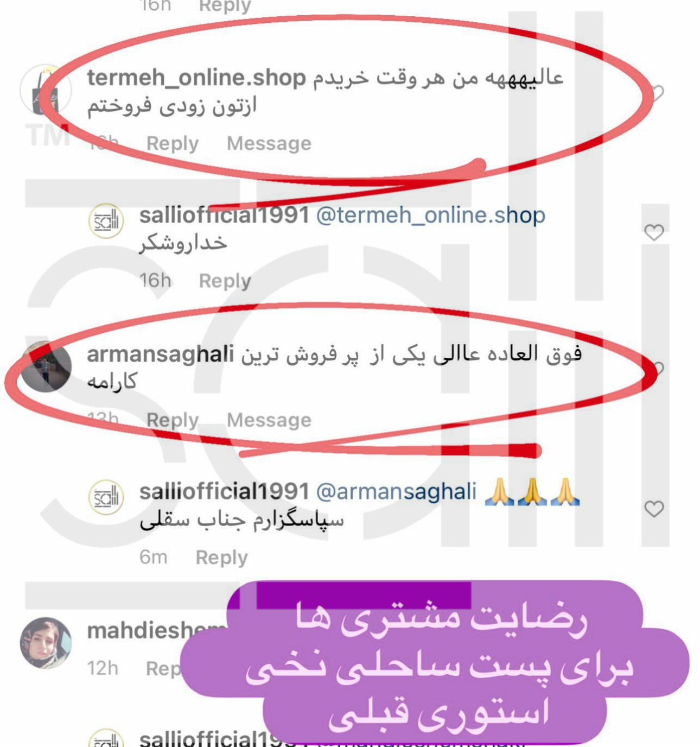Open the armansaghali username
The image size is (700, 747).
coord(160,354)
